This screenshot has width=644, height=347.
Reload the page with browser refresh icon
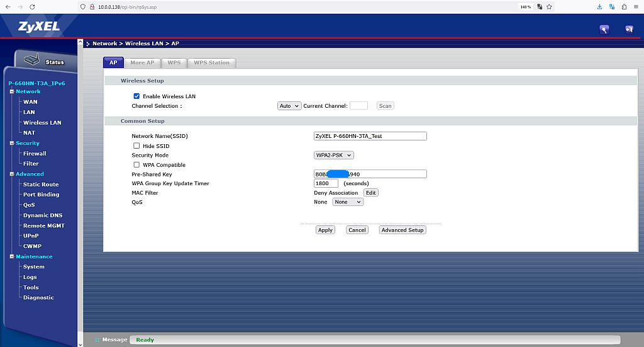(32, 6)
